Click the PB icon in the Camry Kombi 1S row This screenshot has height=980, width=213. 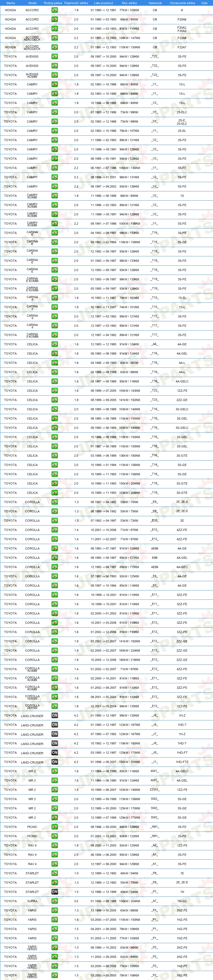(55, 196)
